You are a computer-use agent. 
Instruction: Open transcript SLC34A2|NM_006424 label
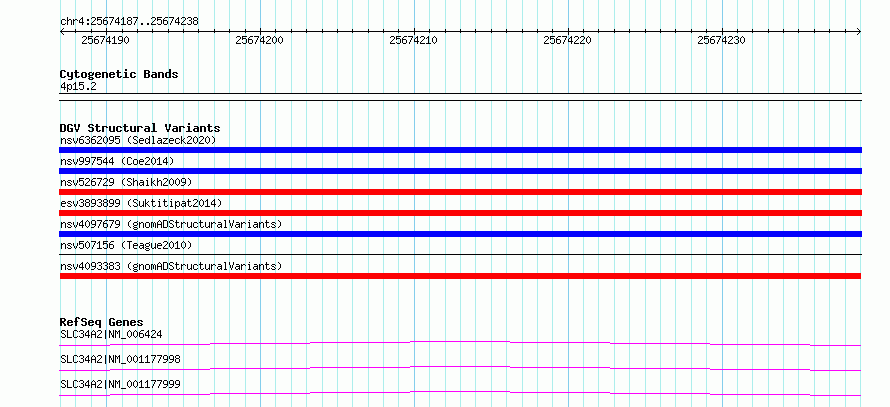(x=111, y=334)
